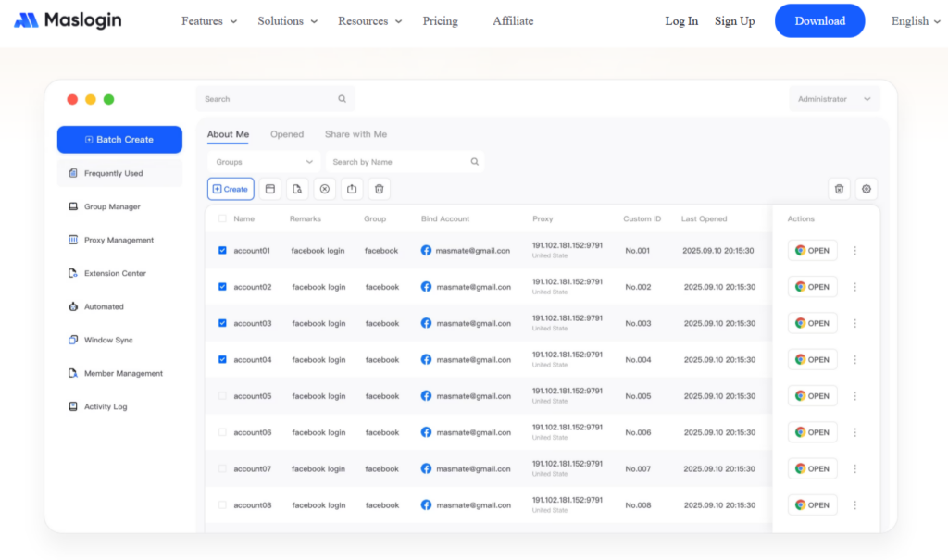This screenshot has height=560, width=948.
Task: Expand the English language selector
Action: 916,21
